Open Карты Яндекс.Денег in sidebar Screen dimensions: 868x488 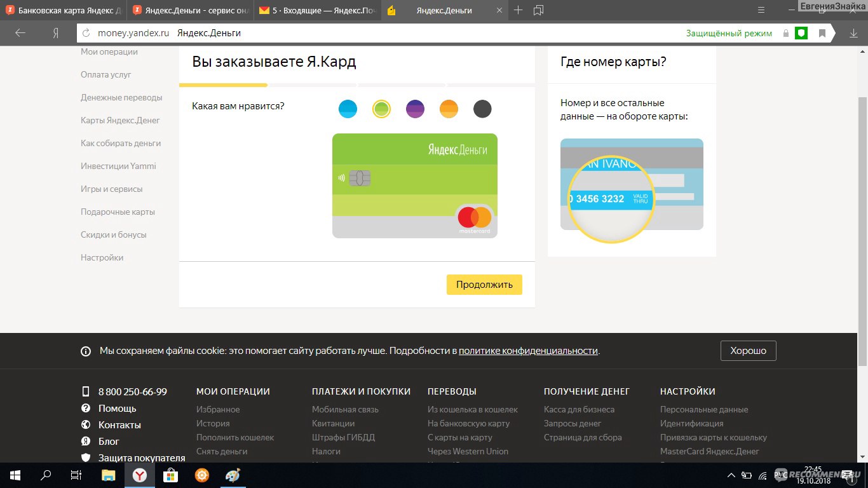point(121,120)
